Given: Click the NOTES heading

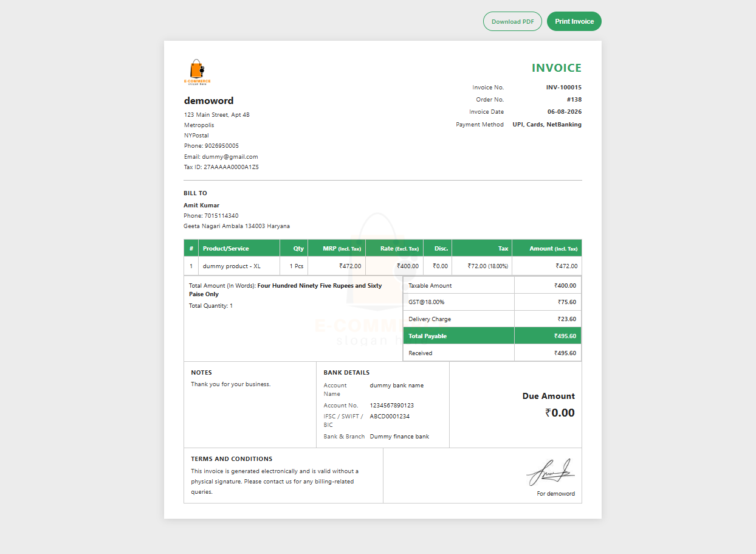Looking at the screenshot, I should 202,373.
